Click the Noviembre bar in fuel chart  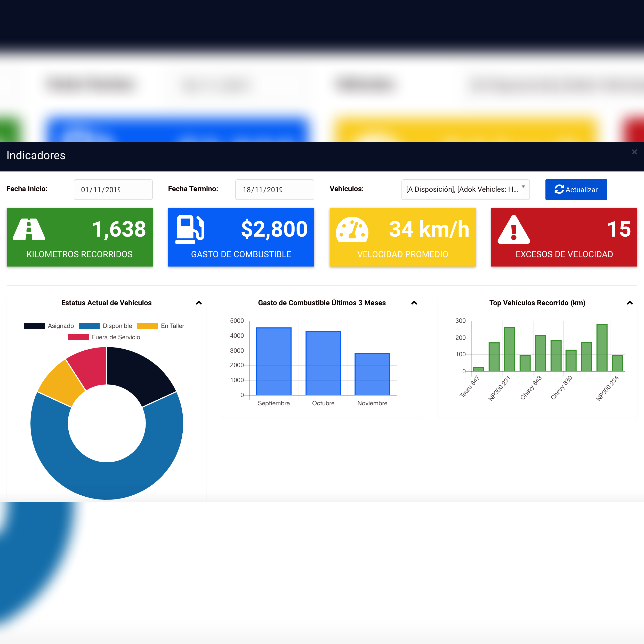point(372,374)
